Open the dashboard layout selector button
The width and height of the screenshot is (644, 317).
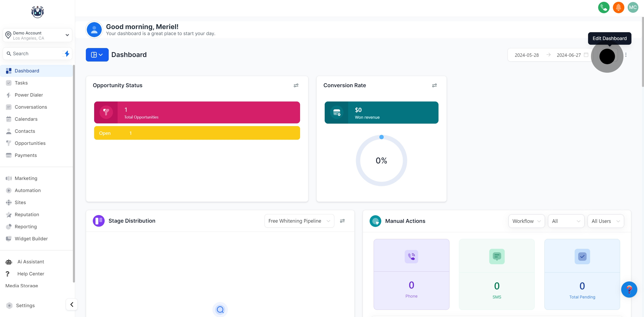click(97, 55)
